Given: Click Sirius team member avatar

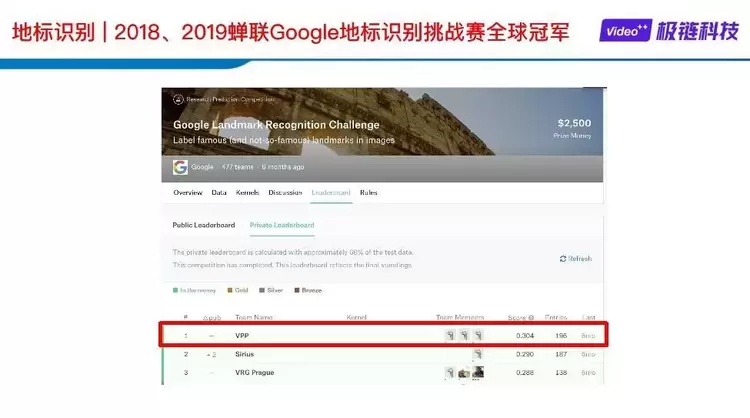Looking at the screenshot, I should click(x=478, y=354).
